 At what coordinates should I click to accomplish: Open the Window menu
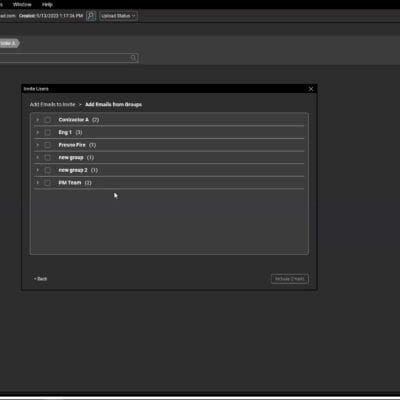(x=22, y=5)
